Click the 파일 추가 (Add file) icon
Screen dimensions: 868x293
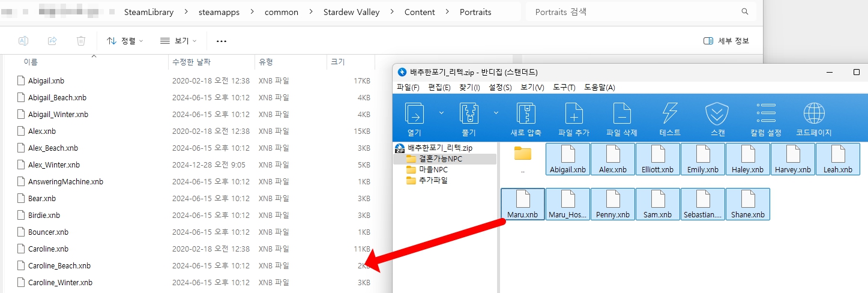[573, 113]
